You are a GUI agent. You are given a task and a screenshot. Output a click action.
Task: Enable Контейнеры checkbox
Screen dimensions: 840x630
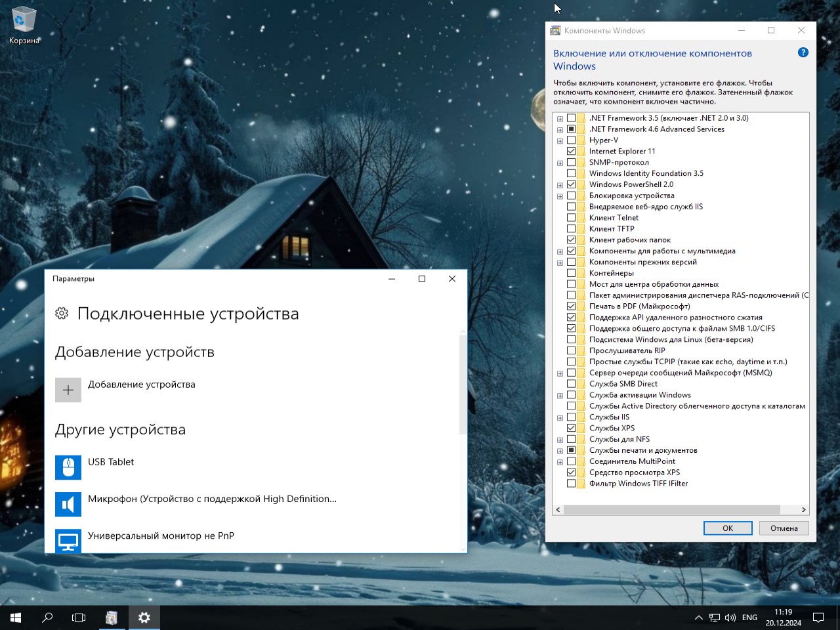point(571,273)
